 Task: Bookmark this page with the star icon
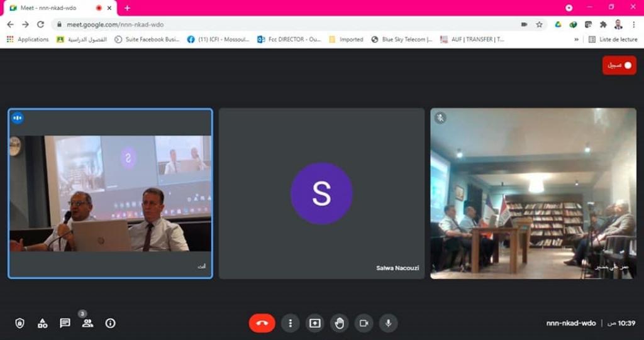[x=539, y=25]
